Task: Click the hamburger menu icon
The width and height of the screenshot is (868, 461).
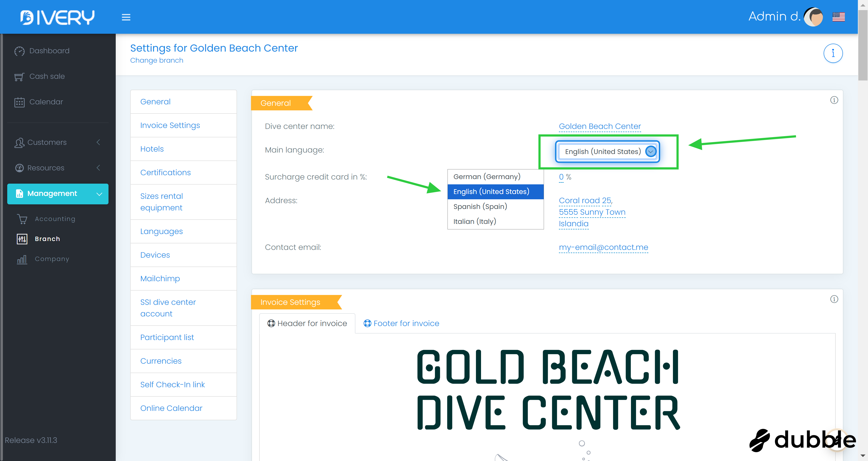Action: [x=126, y=17]
